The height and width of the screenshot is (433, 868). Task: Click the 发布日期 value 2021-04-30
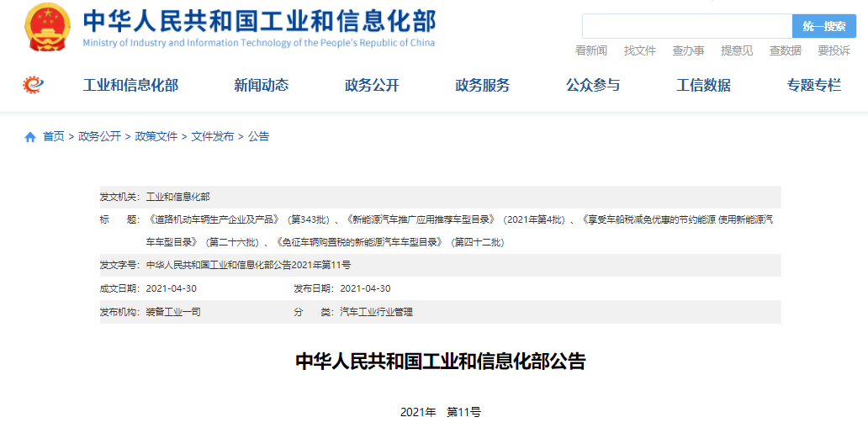click(365, 288)
